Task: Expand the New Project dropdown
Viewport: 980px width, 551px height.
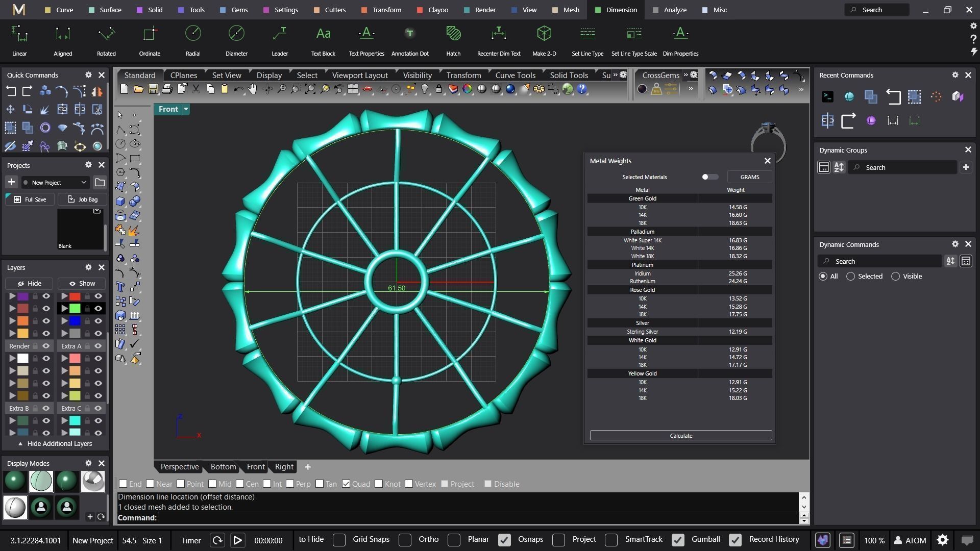Action: tap(84, 183)
